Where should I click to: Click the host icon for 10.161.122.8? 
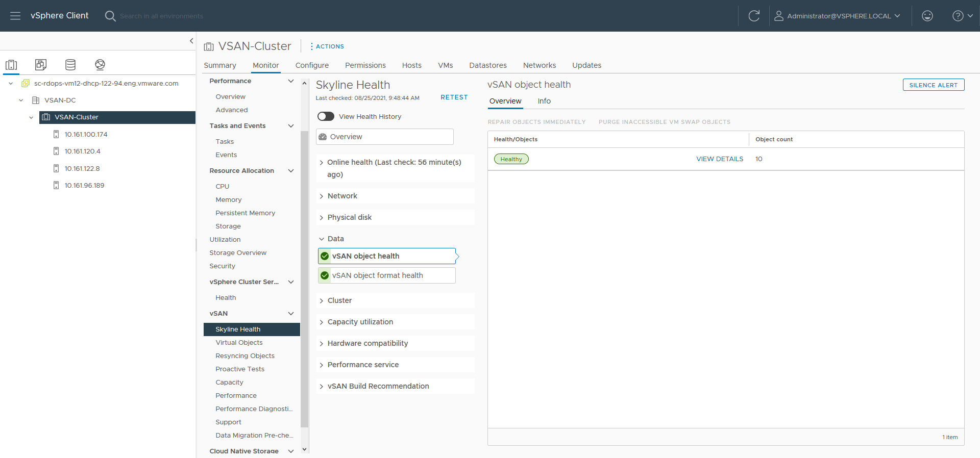click(56, 168)
